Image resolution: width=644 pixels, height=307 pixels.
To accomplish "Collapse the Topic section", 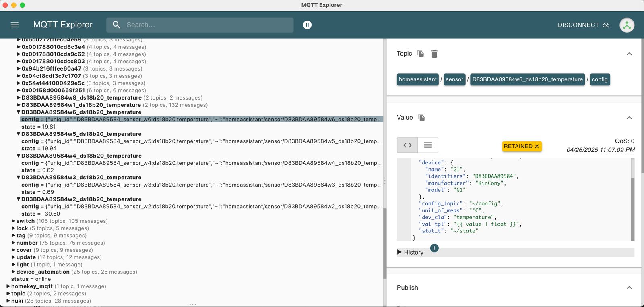I will pyautogui.click(x=629, y=54).
